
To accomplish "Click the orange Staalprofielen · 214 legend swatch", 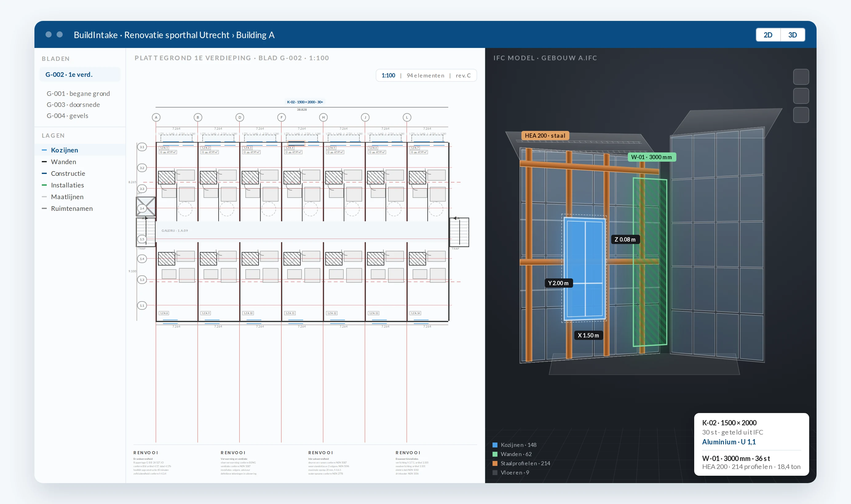I will (x=495, y=463).
